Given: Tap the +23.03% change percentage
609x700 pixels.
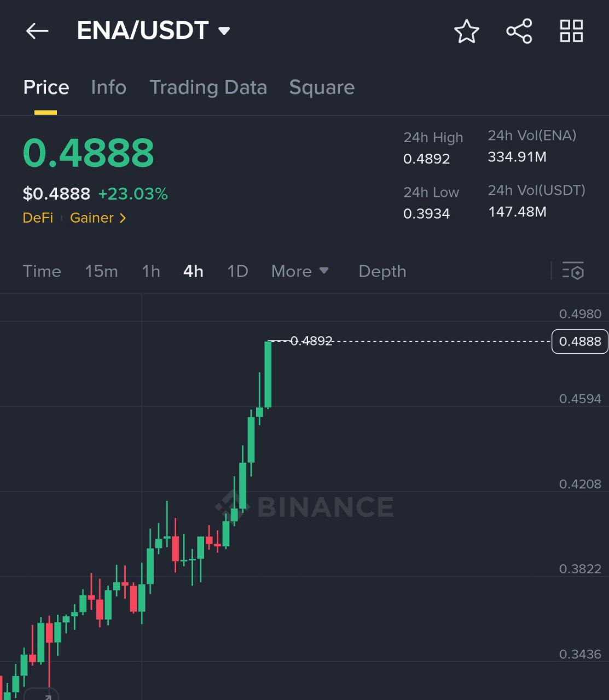Looking at the screenshot, I should click(133, 194).
